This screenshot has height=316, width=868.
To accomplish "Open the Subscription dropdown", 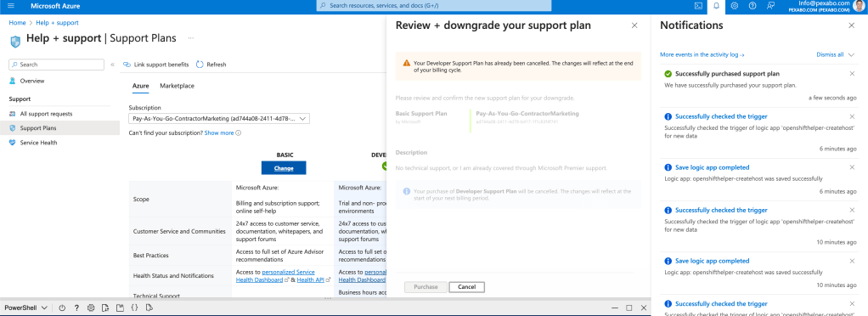I will 219,118.
